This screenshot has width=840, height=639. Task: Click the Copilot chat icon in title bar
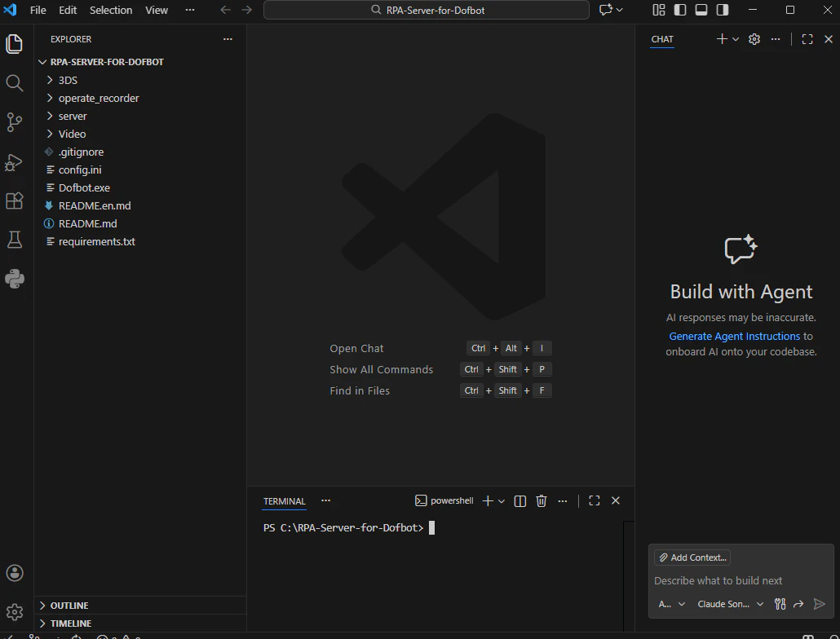606,10
